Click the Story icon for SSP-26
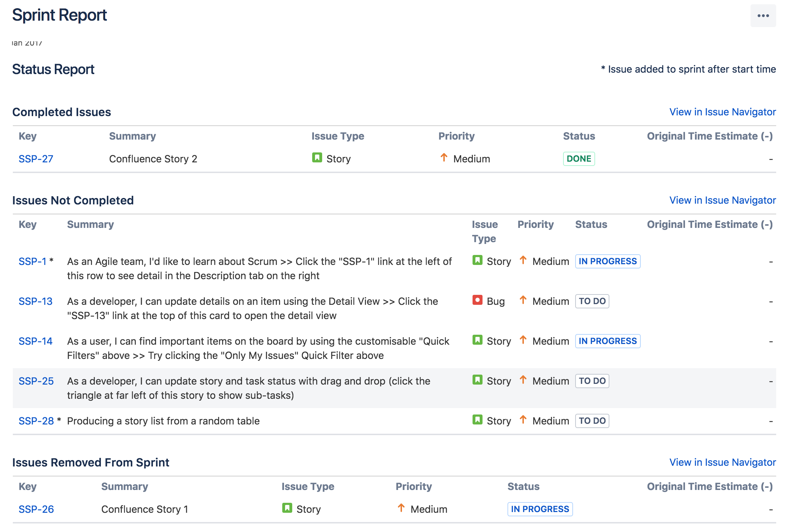 pos(287,508)
